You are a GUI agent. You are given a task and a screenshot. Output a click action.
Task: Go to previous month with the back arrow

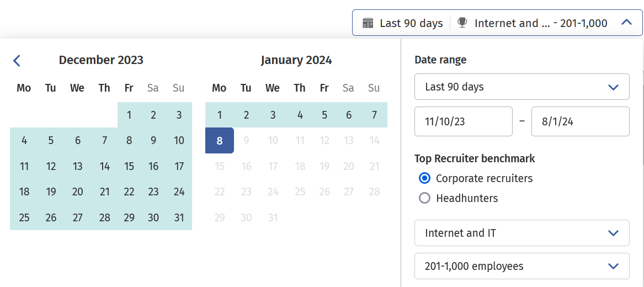coord(17,61)
